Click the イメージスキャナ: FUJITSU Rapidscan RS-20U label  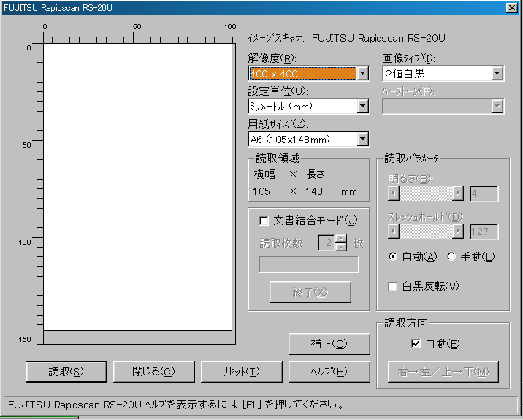(346, 39)
